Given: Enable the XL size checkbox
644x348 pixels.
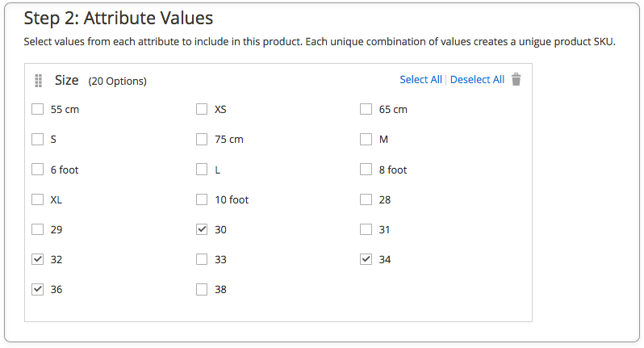Looking at the screenshot, I should tap(37, 199).
